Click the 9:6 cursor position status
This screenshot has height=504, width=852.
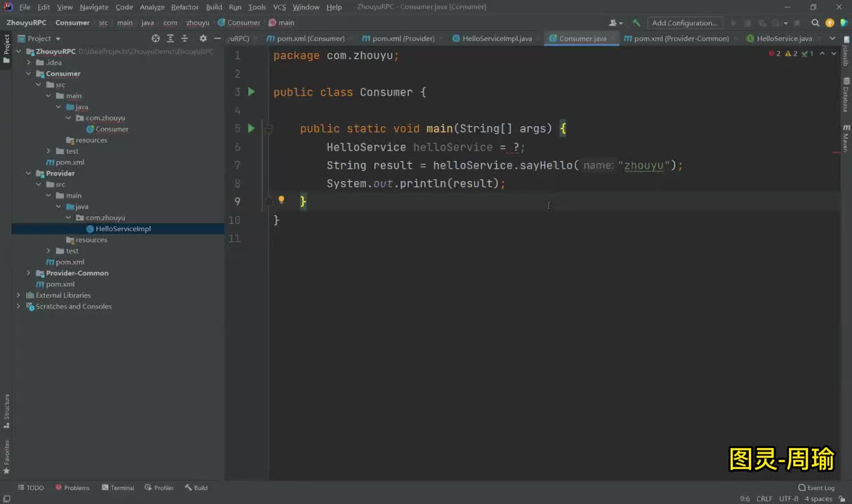(745, 498)
